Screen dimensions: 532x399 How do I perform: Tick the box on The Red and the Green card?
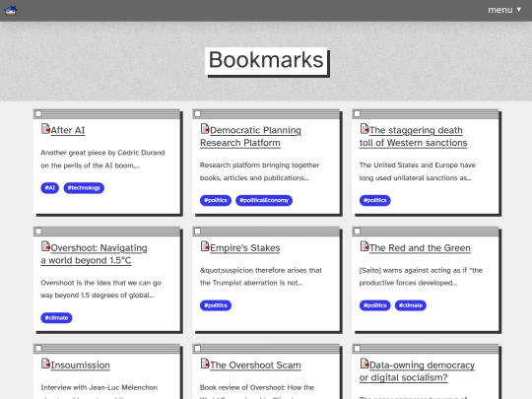click(x=357, y=232)
